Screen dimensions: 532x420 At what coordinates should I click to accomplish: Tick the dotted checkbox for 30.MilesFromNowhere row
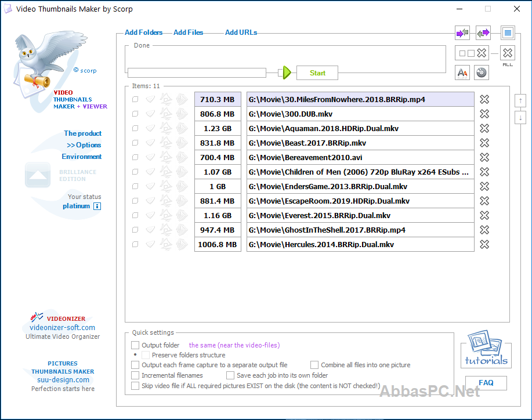(135, 99)
